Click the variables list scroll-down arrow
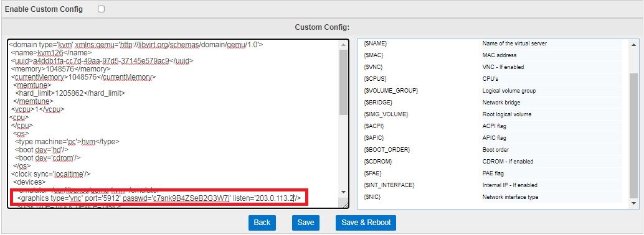 click(x=633, y=203)
